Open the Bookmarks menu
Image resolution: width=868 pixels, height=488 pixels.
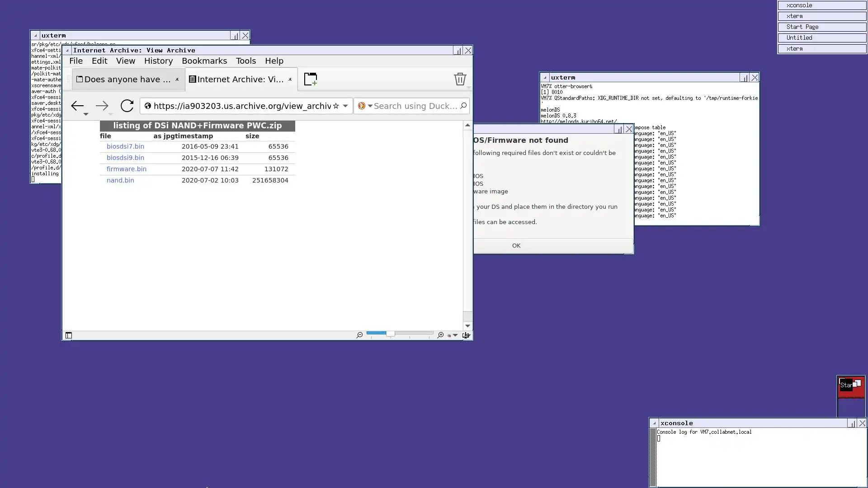(204, 61)
